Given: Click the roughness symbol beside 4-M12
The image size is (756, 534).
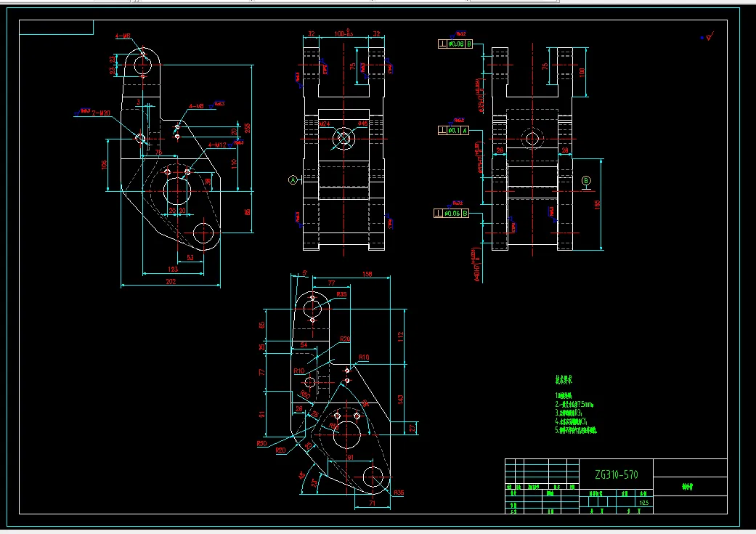Looking at the screenshot, I should click(x=236, y=143).
